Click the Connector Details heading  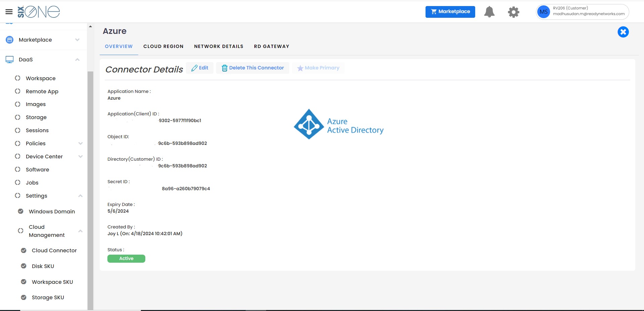(x=144, y=69)
